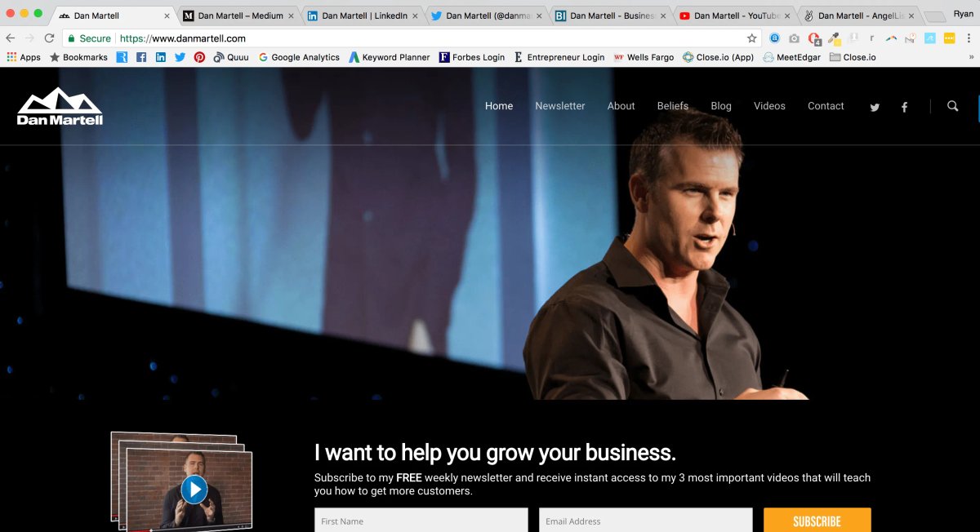This screenshot has height=532, width=980.
Task: Open the Quuu bookmark
Action: 231,57
